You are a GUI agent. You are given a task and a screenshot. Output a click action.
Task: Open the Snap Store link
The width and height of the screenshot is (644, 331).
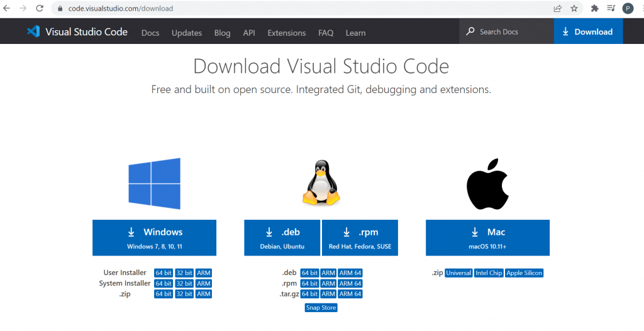[x=321, y=308]
